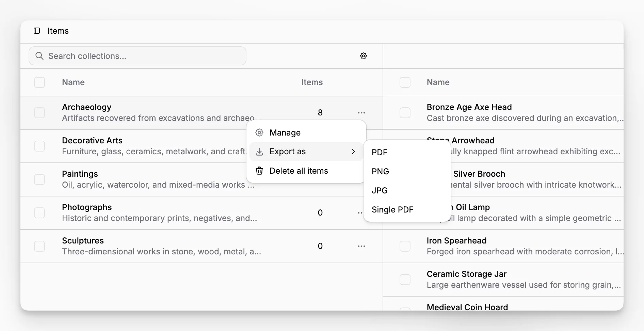This screenshot has height=331, width=644.
Task: Select the Silver Brooch item
Action: [x=479, y=174]
